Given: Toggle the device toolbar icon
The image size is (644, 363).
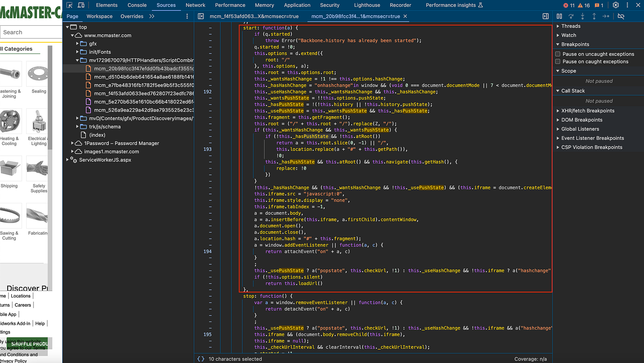Looking at the screenshot, I should [x=81, y=5].
